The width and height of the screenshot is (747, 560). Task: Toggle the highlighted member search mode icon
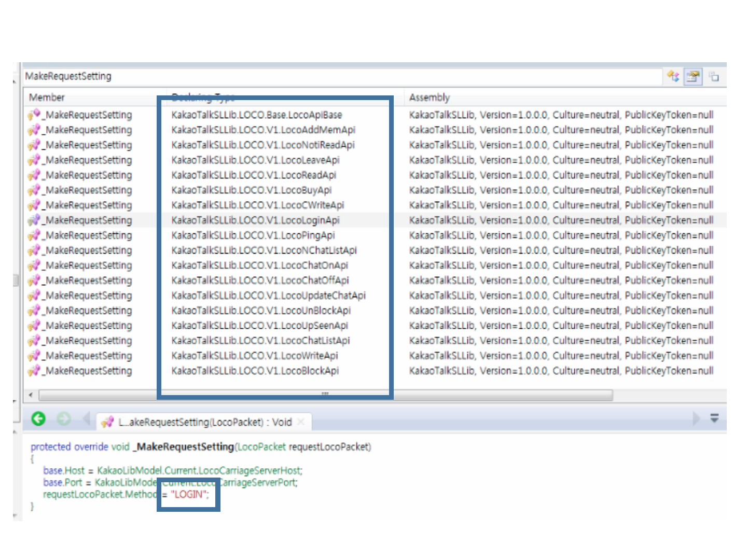(x=693, y=77)
